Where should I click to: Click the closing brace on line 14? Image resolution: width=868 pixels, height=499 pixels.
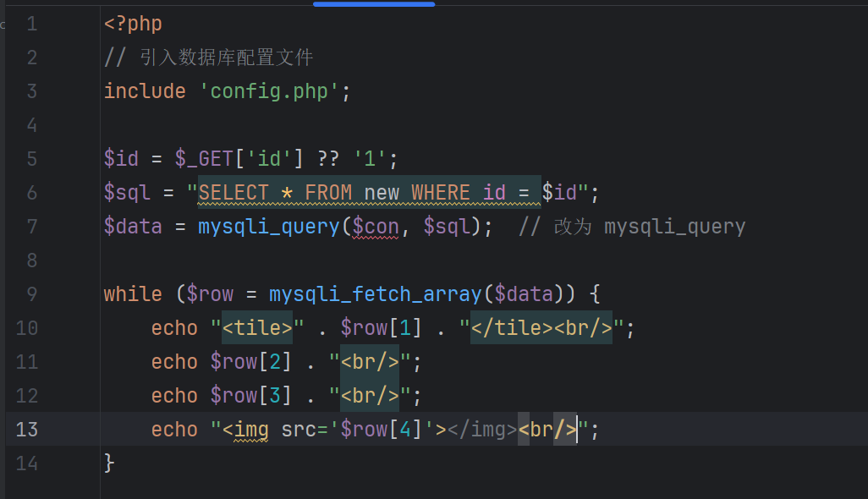(109, 463)
